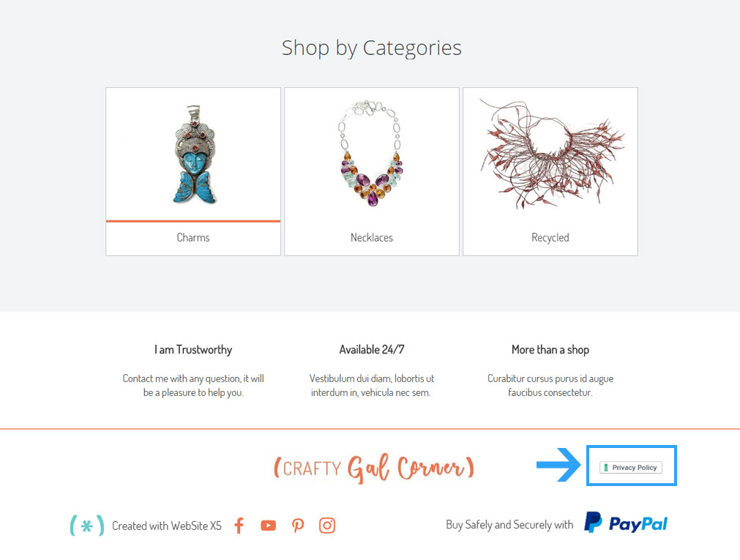Open the Instagram icon in footer
Viewport: 740px width, 560px height.
[327, 525]
